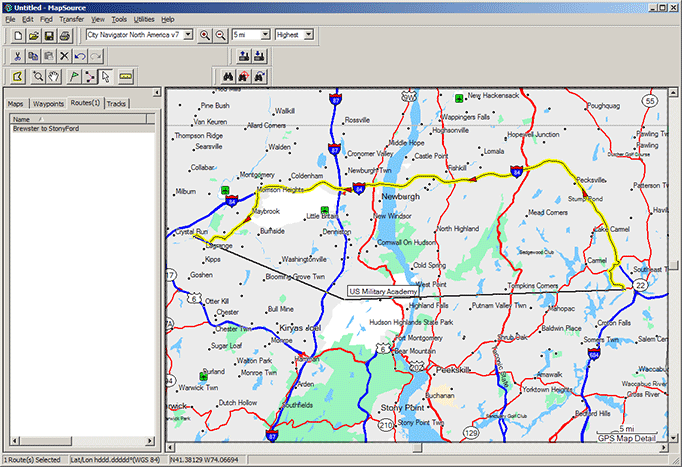682x467 pixels.
Task: Save using the floppy disk icon
Action: point(49,36)
